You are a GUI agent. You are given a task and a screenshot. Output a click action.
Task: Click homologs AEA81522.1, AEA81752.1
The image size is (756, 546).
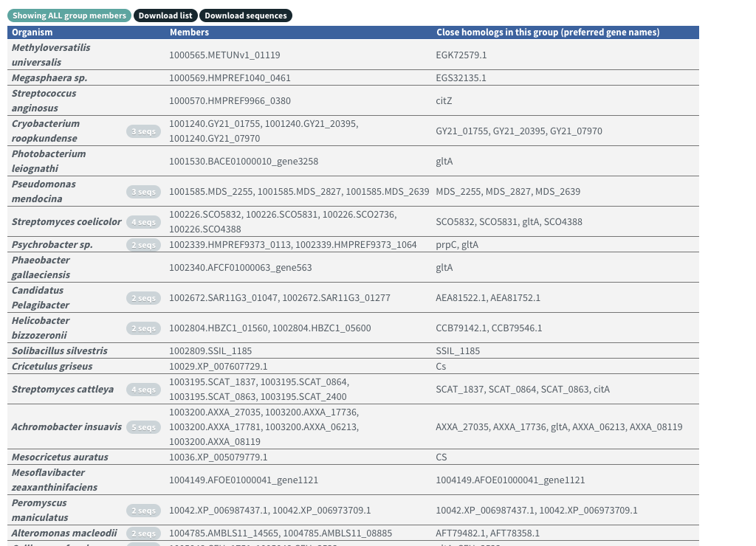coord(488,298)
